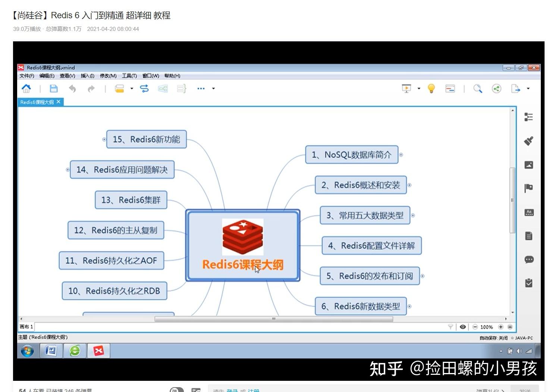
Task: Switch to the 'Redis6课程大纲' document tab
Action: click(x=37, y=101)
